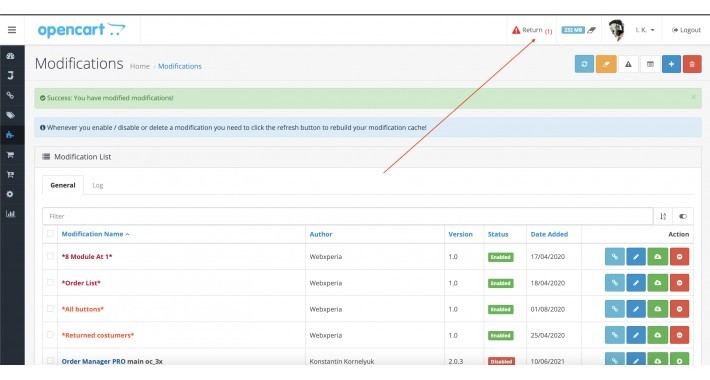
Task: Open the chain-link sidebar icon
Action: click(10, 95)
